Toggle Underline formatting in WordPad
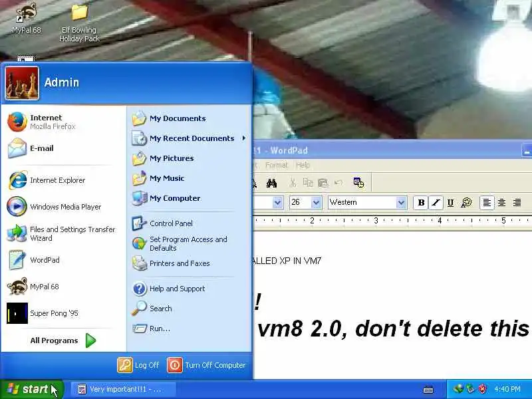 pos(451,203)
